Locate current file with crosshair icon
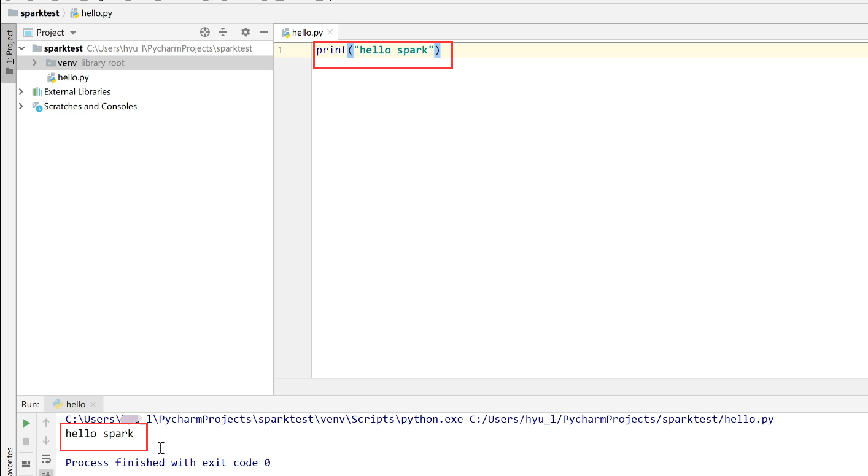Image resolution: width=868 pixels, height=476 pixels. (205, 33)
